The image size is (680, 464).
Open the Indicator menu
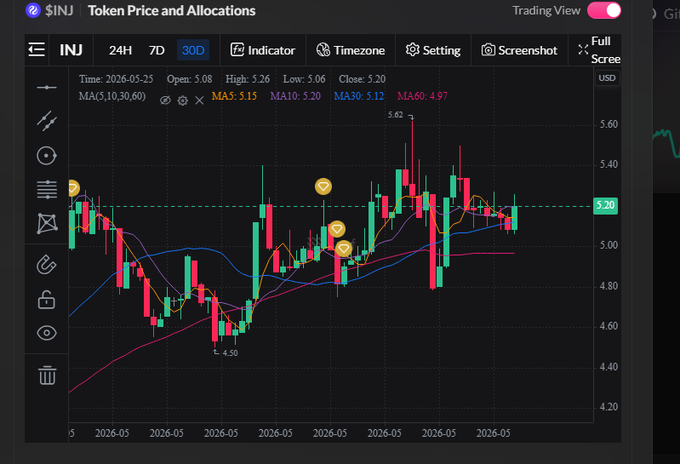click(x=263, y=50)
